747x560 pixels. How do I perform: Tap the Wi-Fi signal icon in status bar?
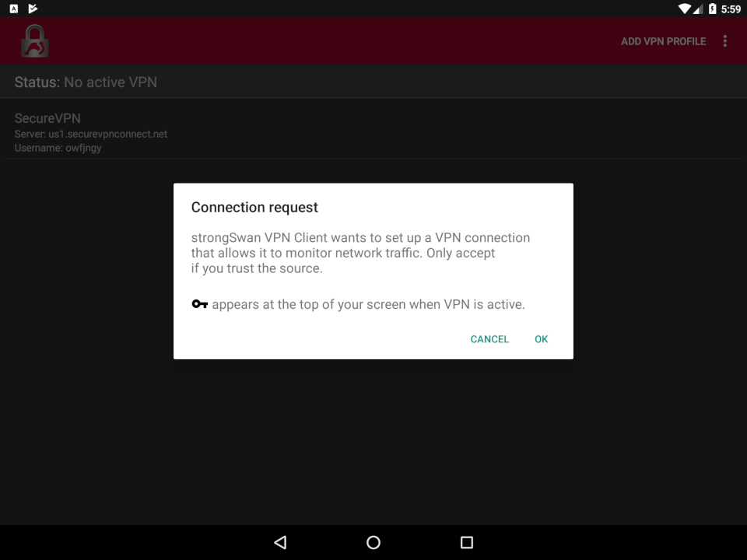pyautogui.click(x=685, y=9)
